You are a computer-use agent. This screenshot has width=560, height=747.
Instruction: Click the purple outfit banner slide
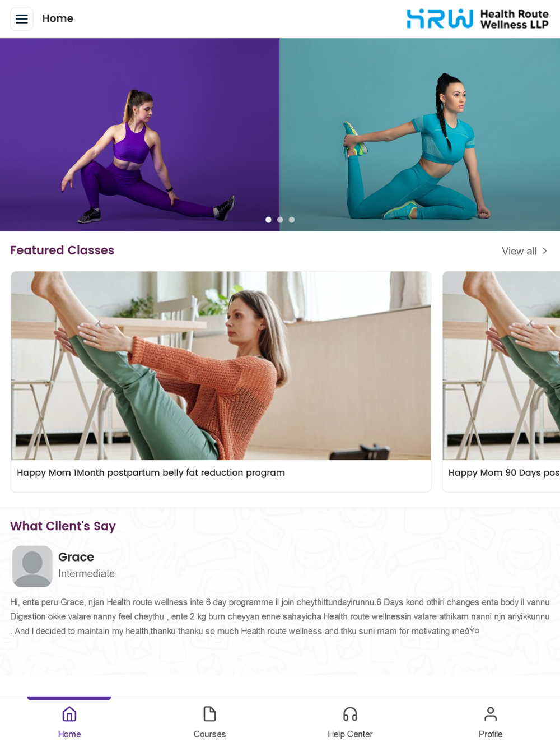tap(139, 134)
